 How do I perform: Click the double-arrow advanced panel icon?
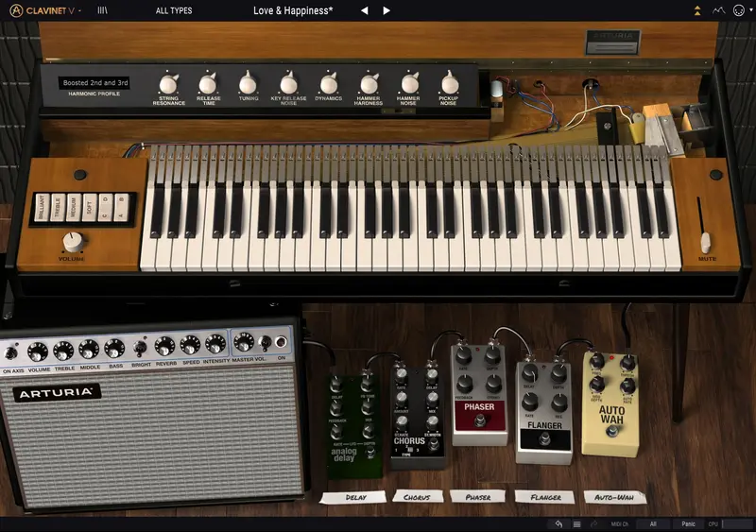(697, 10)
